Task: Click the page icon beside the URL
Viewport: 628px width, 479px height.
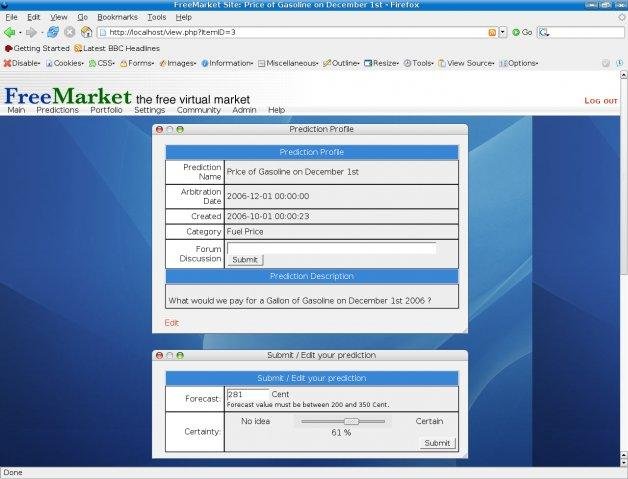Action: coord(103,32)
